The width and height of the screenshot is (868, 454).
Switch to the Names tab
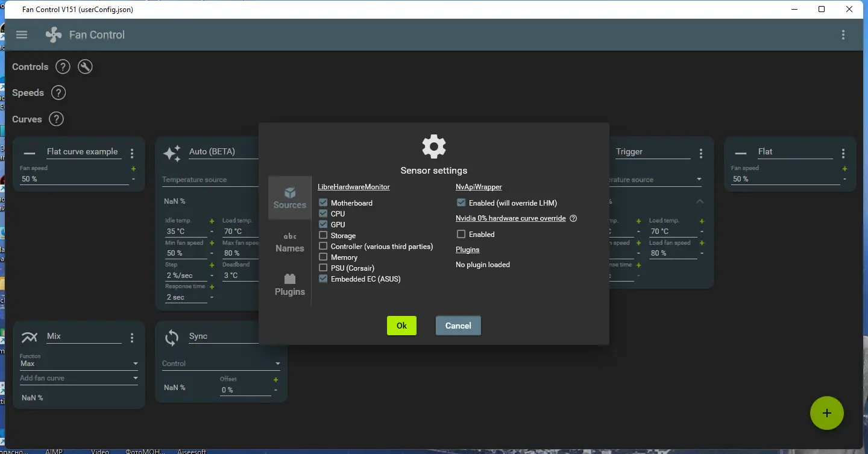[290, 241]
